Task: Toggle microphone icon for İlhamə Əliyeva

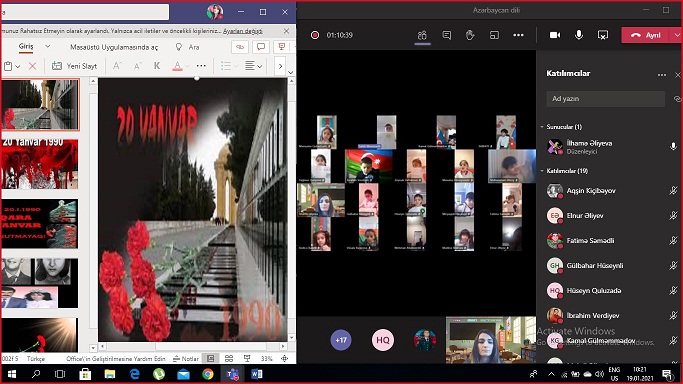Action: pos(673,146)
